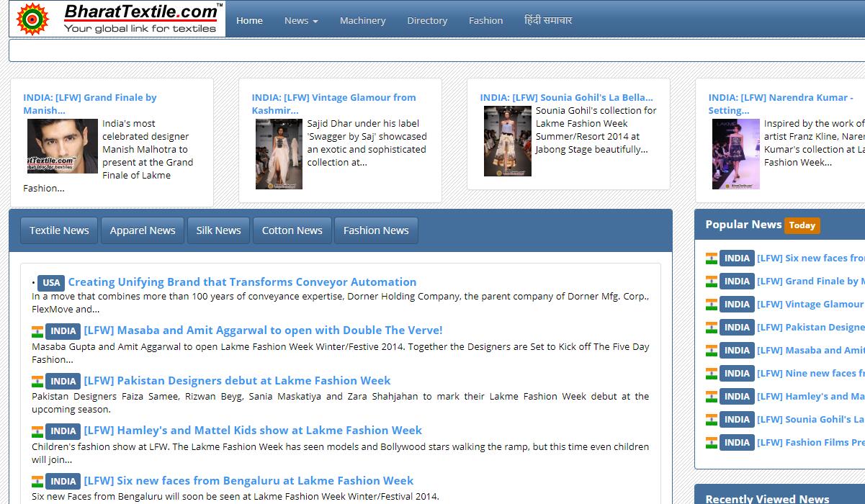Click the Swagger by Saj runway thumbnail

pos(279,154)
